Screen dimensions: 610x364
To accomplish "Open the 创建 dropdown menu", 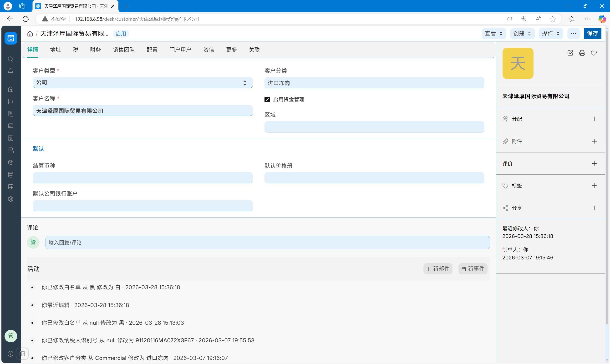I will tap(522, 33).
